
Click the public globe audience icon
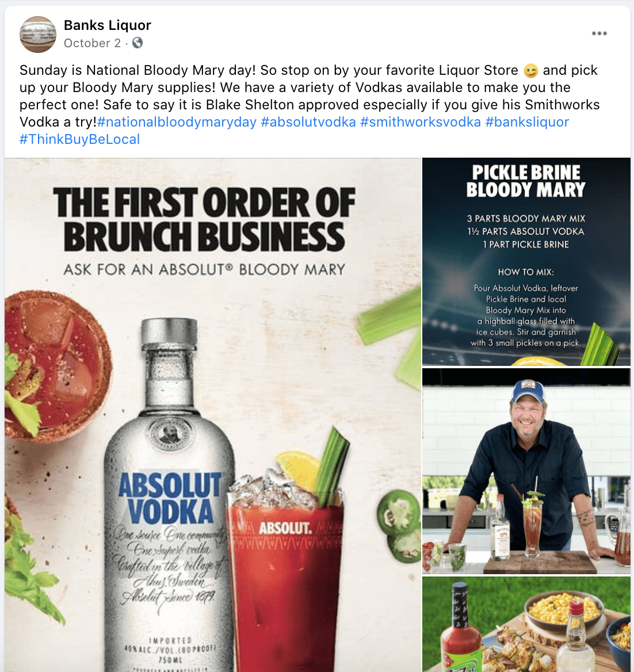(137, 43)
